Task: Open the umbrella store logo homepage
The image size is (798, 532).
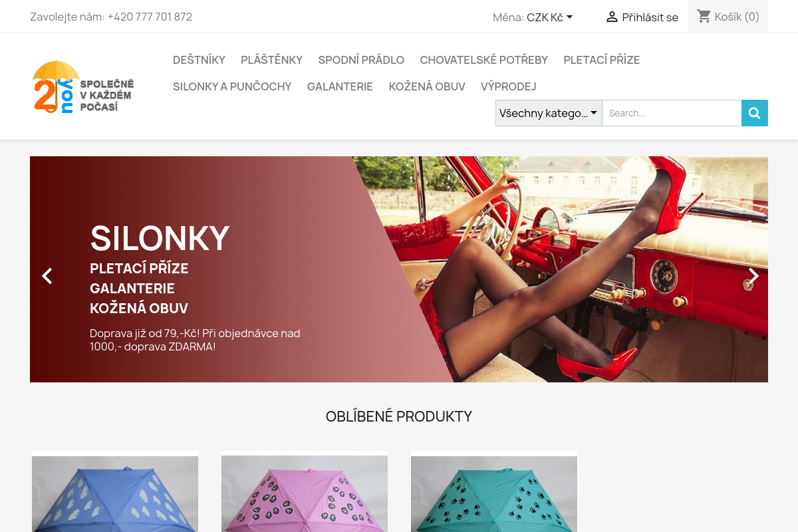Action: tap(83, 86)
